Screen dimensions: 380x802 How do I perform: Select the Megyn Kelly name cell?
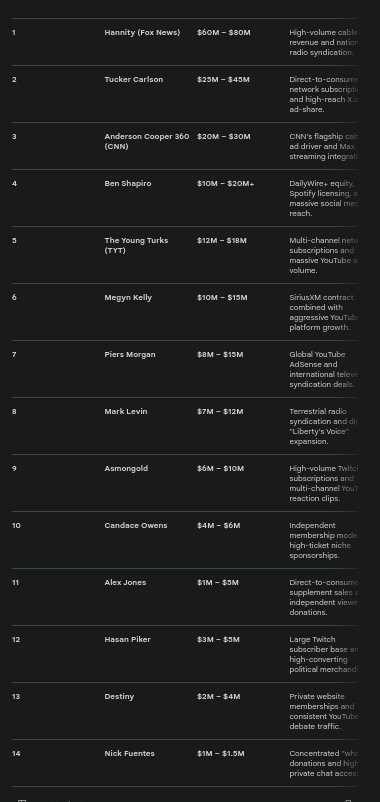[x=128, y=298]
